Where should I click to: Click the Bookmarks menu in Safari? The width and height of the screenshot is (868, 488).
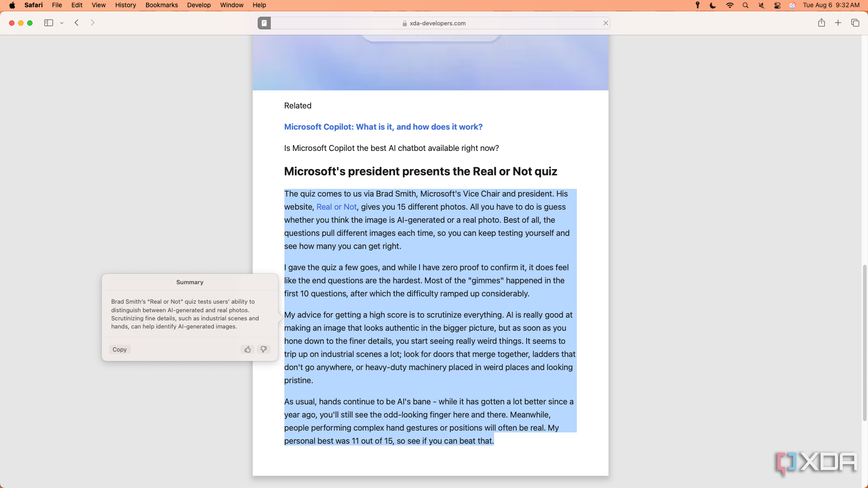(161, 5)
